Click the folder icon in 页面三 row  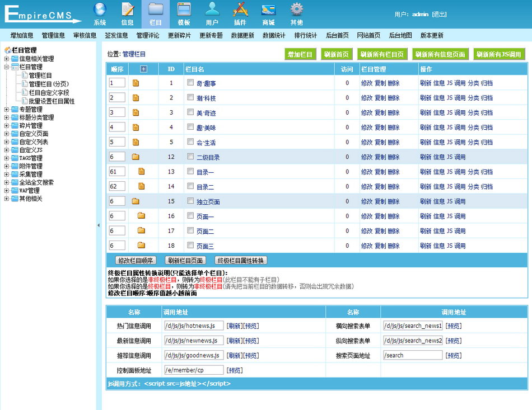point(142,246)
